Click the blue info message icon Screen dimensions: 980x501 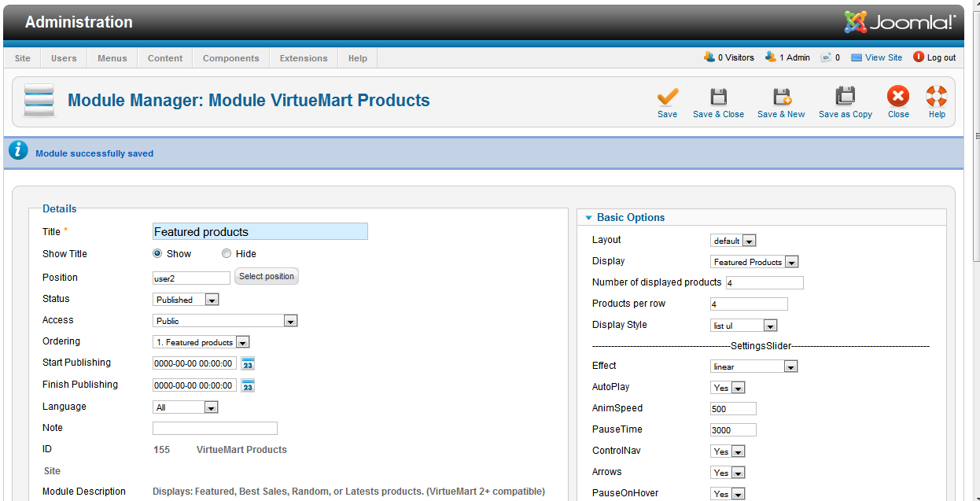[19, 152]
